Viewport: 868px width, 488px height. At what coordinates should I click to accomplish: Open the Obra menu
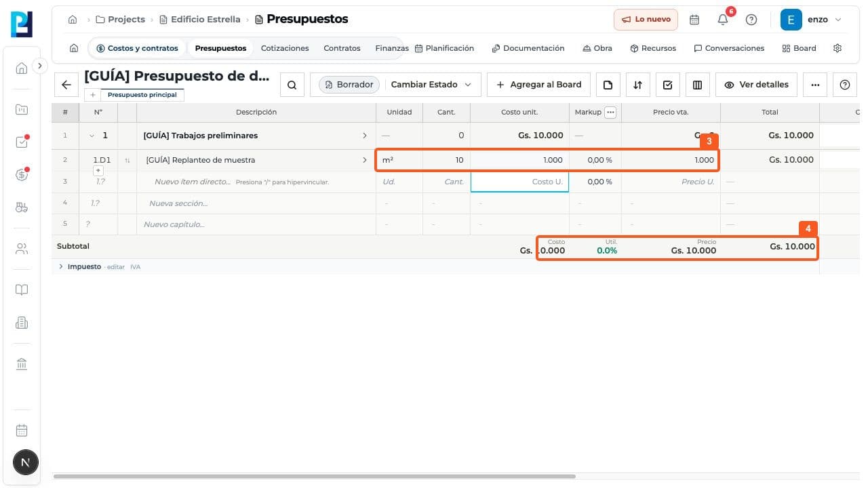pos(597,48)
